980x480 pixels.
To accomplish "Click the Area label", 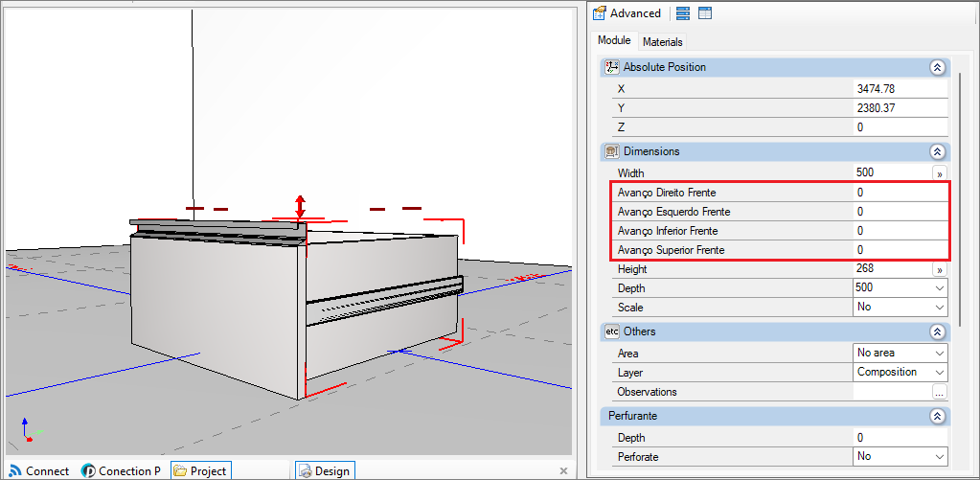I will coord(627,354).
